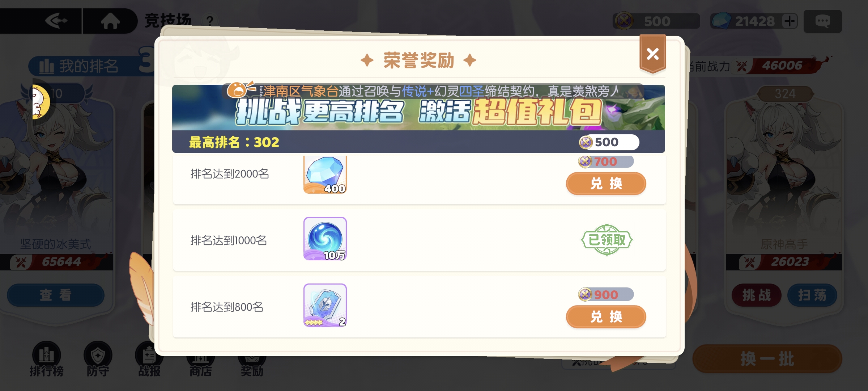Tap the 已领取 claimed stamp

607,240
